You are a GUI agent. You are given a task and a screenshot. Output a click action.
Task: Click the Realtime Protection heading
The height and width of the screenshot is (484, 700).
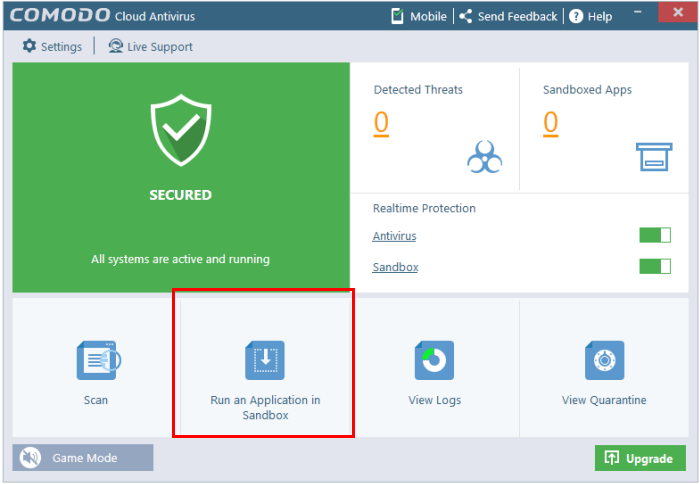(x=424, y=208)
